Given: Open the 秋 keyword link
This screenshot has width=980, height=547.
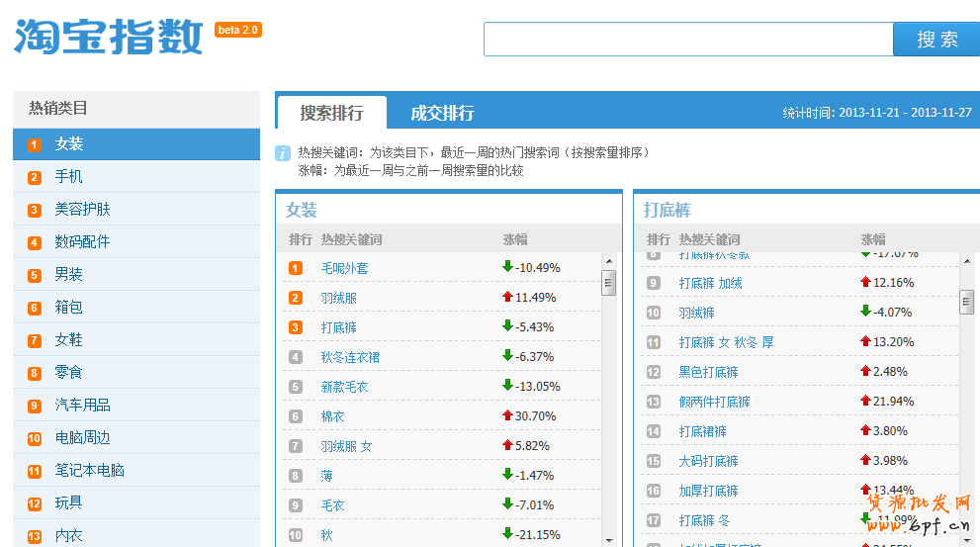Looking at the screenshot, I should 327,535.
